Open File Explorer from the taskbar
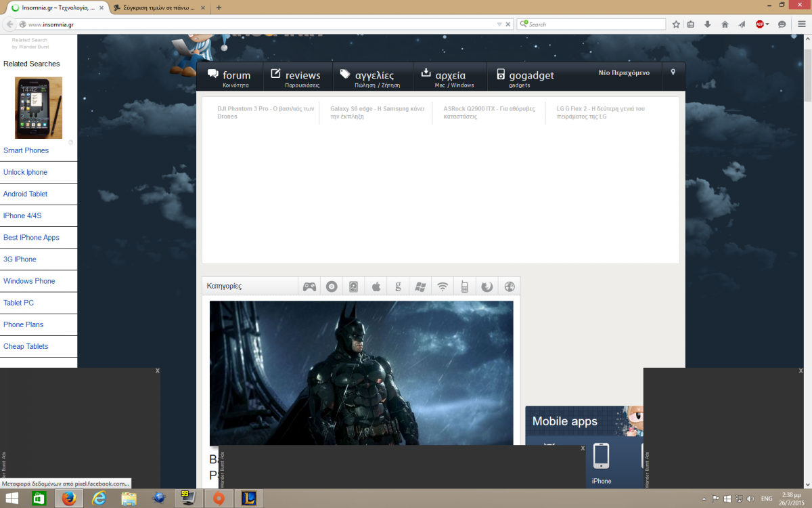The image size is (812, 508). (x=129, y=499)
